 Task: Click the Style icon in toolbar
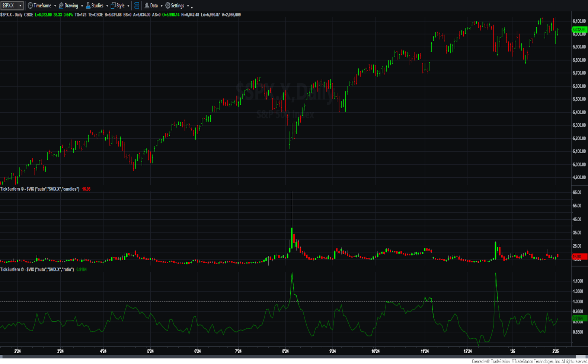pos(113,6)
